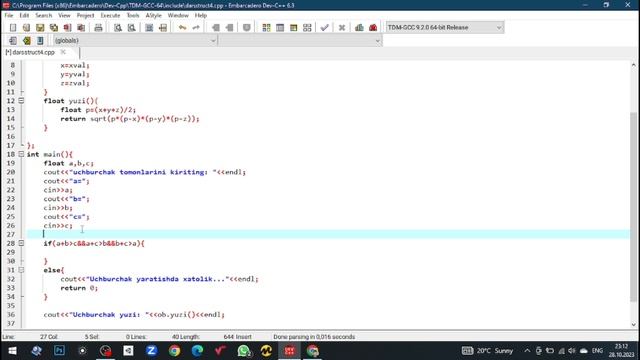Open the Search menu
The image size is (640, 360).
[44, 15]
